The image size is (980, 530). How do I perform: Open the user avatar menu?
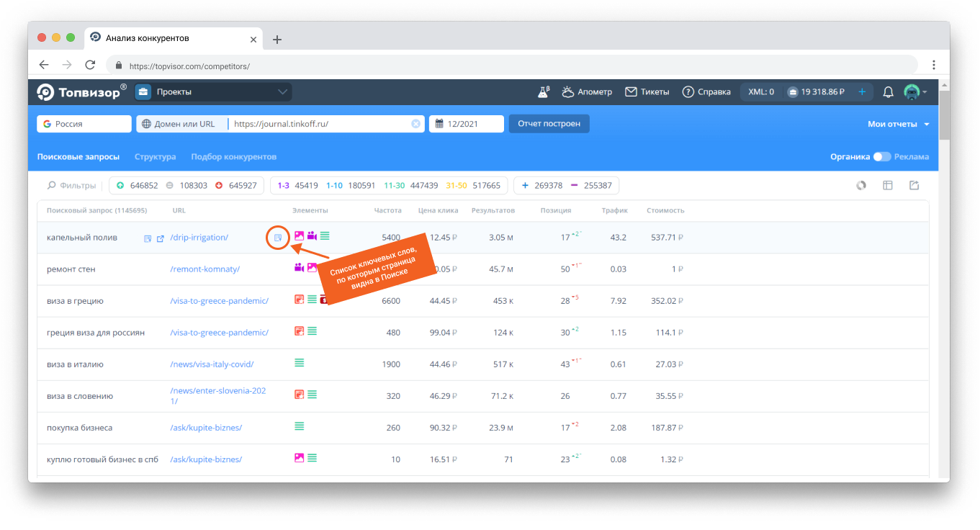(914, 92)
